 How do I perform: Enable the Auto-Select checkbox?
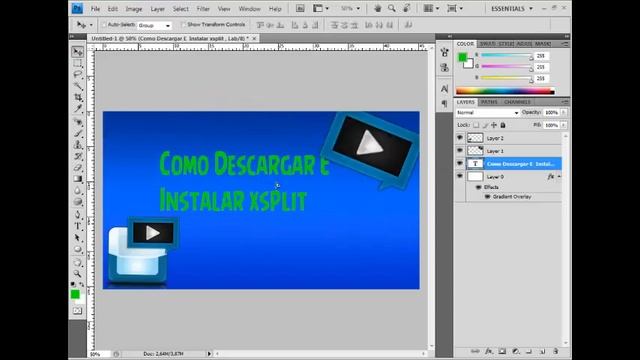coord(104,25)
